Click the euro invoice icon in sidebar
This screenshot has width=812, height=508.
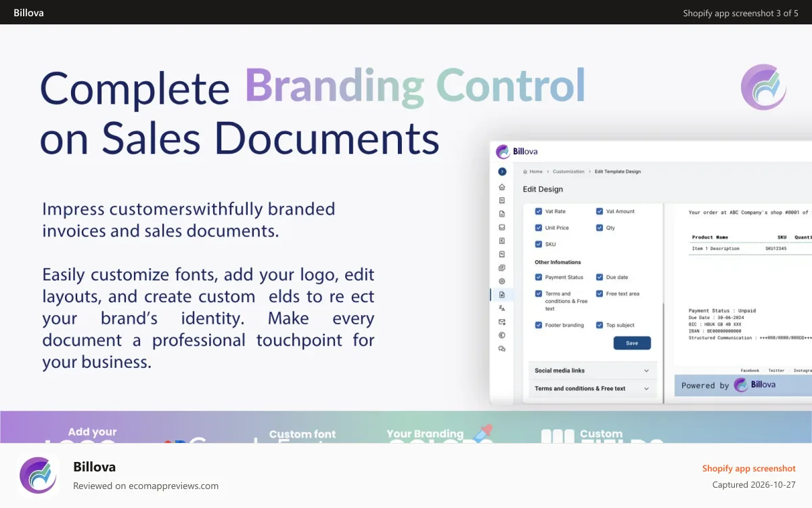pyautogui.click(x=502, y=240)
